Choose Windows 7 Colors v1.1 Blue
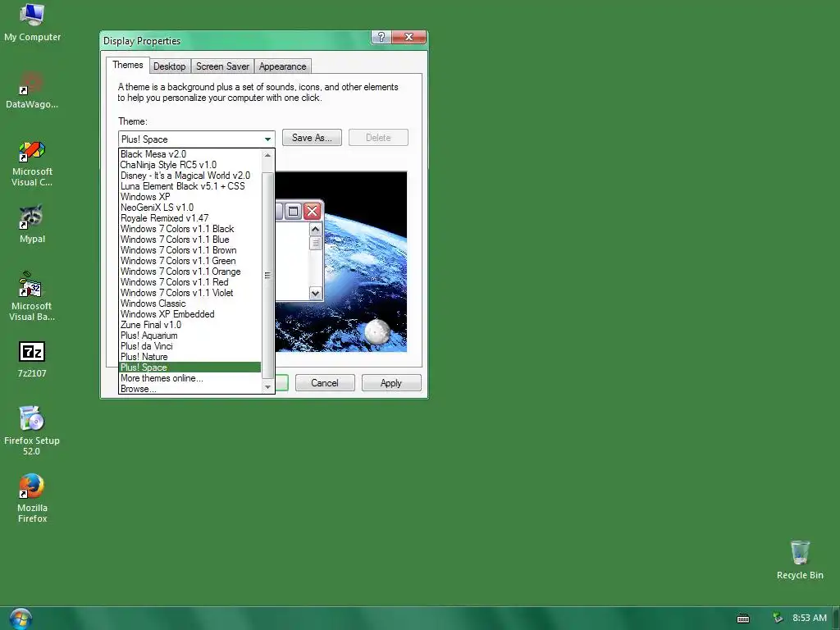This screenshot has width=840, height=630. (189, 240)
